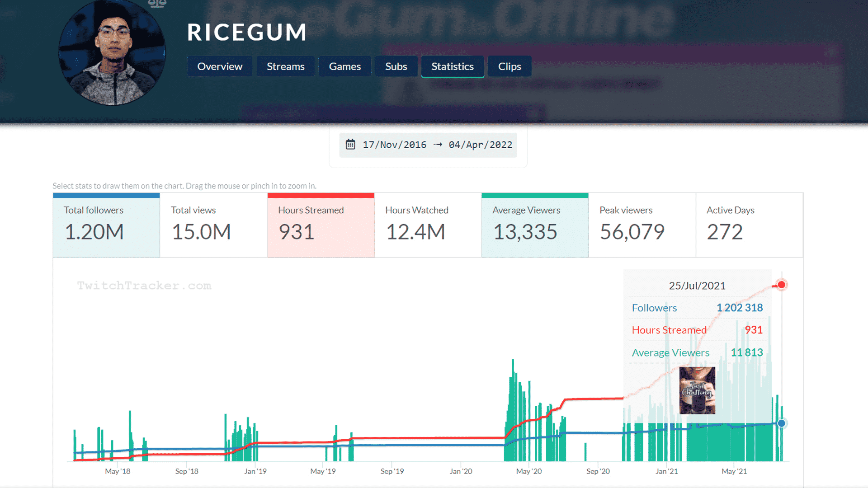This screenshot has height=488, width=868.
Task: Click the RICEGUM channel name heading
Action: (247, 33)
